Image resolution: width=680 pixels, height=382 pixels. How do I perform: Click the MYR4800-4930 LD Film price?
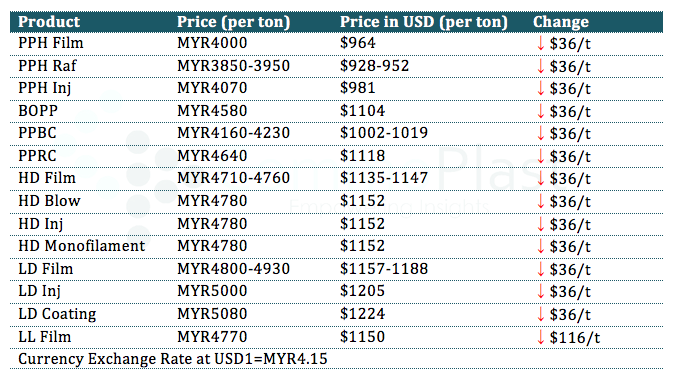233,269
